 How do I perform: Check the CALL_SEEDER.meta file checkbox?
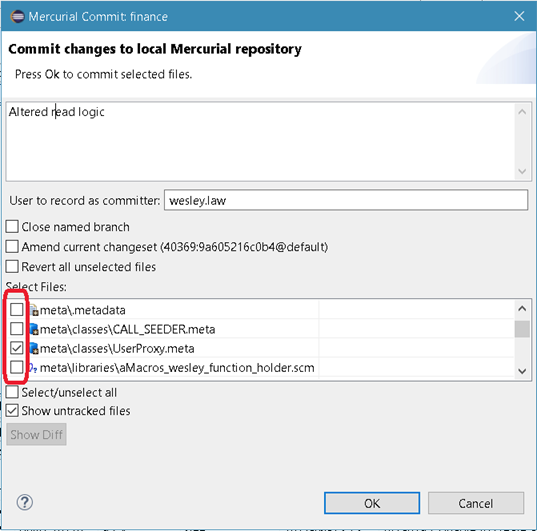coord(16,329)
